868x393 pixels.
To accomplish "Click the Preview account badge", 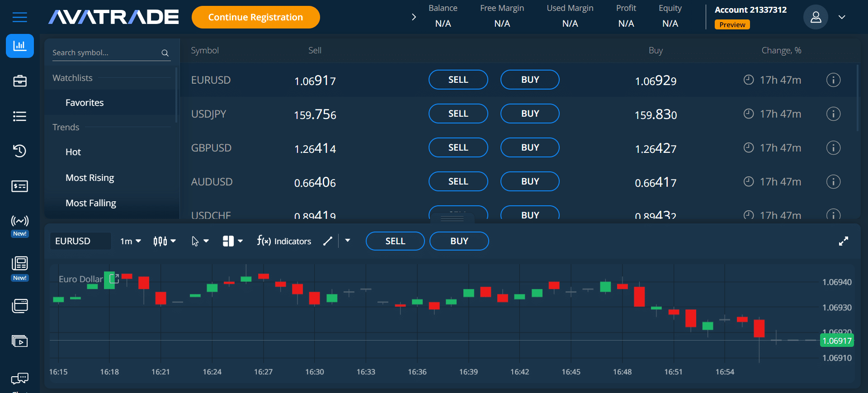I will 732,25.
